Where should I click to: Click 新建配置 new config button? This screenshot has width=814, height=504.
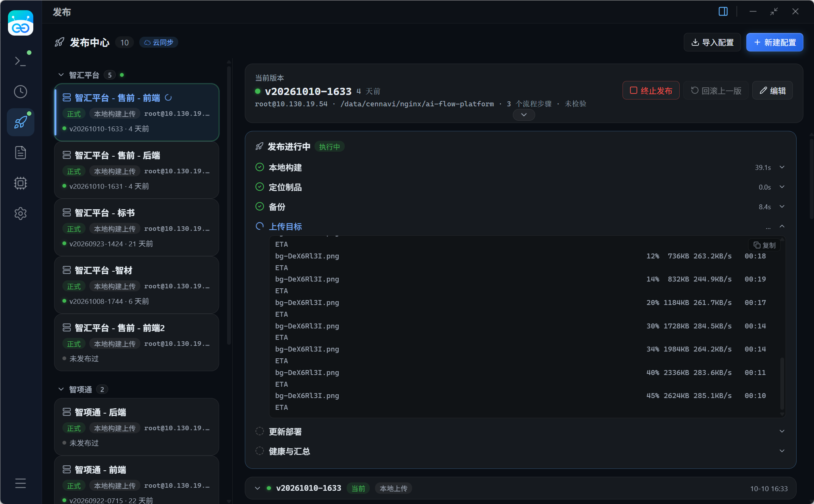(775, 42)
